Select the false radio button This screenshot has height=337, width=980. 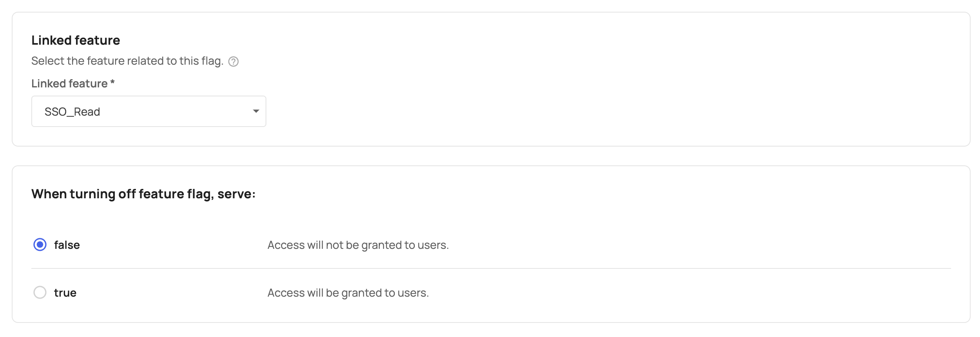40,245
